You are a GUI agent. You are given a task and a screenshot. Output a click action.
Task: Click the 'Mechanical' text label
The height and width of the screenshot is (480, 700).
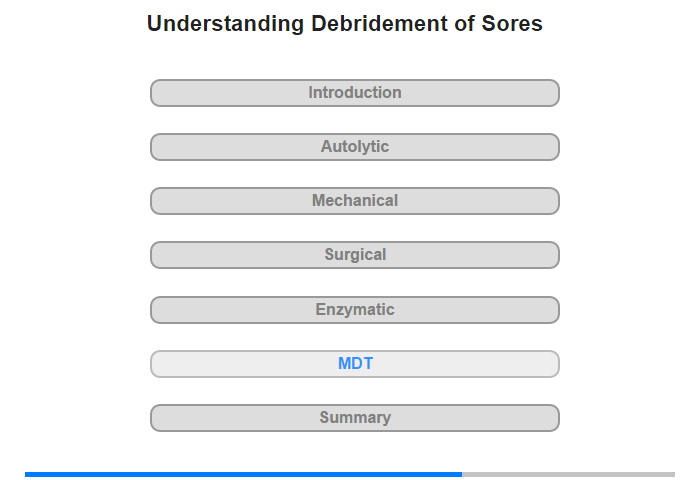[x=355, y=201]
